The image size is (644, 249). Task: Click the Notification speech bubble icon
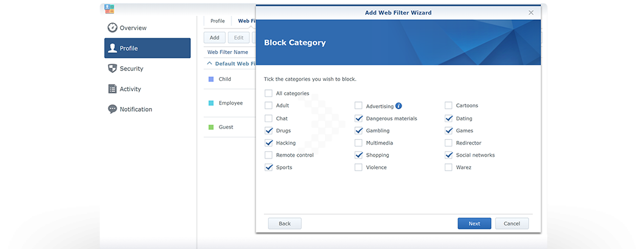[112, 109]
